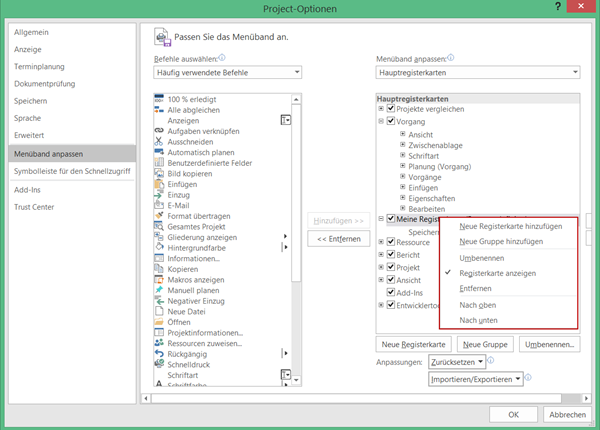
Task: Click the 'Rückgängig' undo icon
Action: pyautogui.click(x=159, y=354)
